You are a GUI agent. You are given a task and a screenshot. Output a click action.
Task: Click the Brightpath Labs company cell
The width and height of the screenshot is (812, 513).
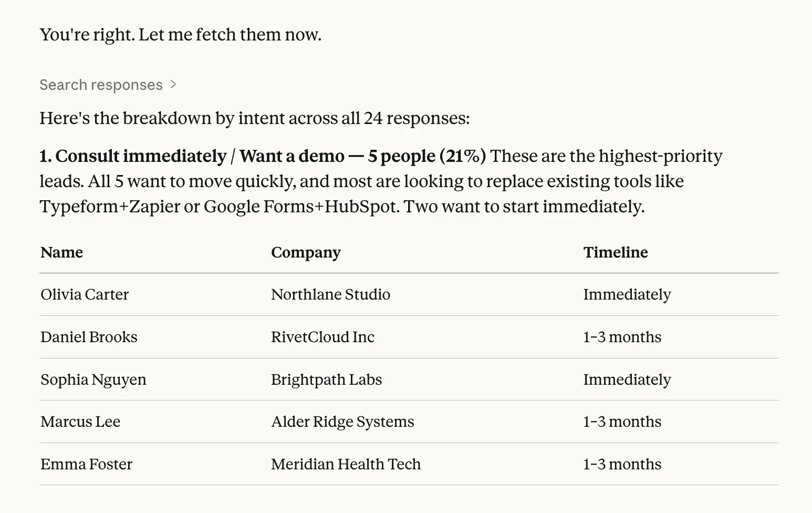(x=326, y=379)
